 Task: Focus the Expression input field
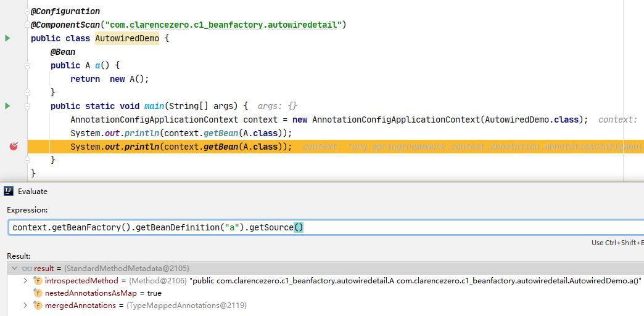point(326,227)
